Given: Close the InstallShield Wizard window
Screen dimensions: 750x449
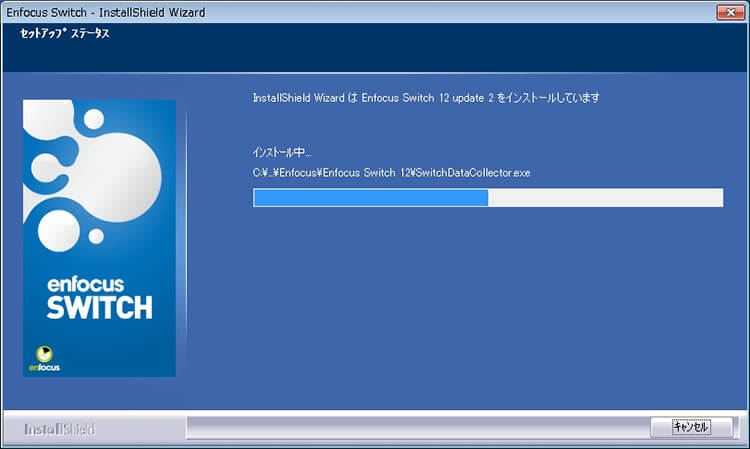Looking at the screenshot, I should 730,12.
